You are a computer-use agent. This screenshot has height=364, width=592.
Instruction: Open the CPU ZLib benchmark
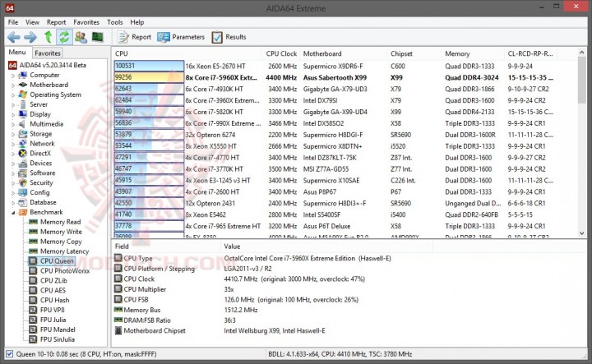pos(53,281)
